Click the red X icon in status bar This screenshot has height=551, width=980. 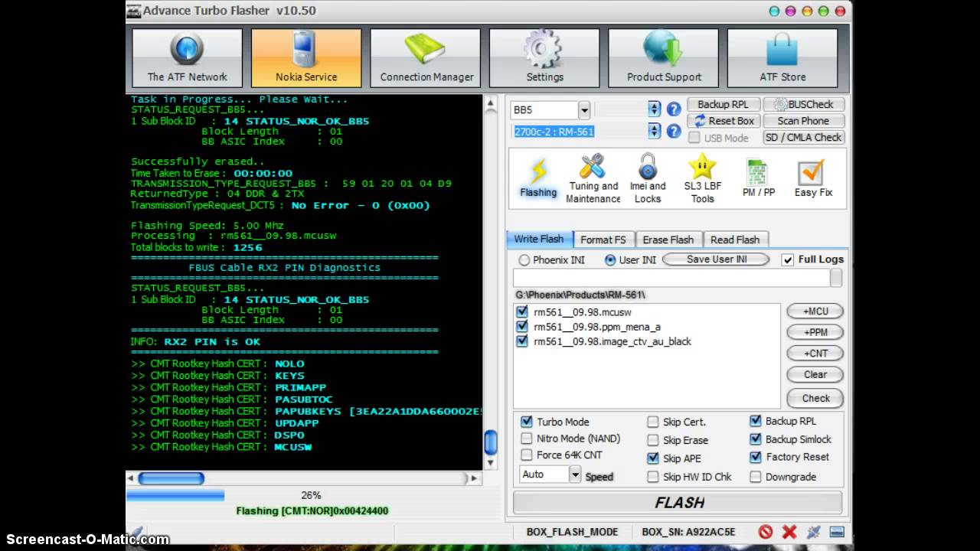tap(789, 532)
